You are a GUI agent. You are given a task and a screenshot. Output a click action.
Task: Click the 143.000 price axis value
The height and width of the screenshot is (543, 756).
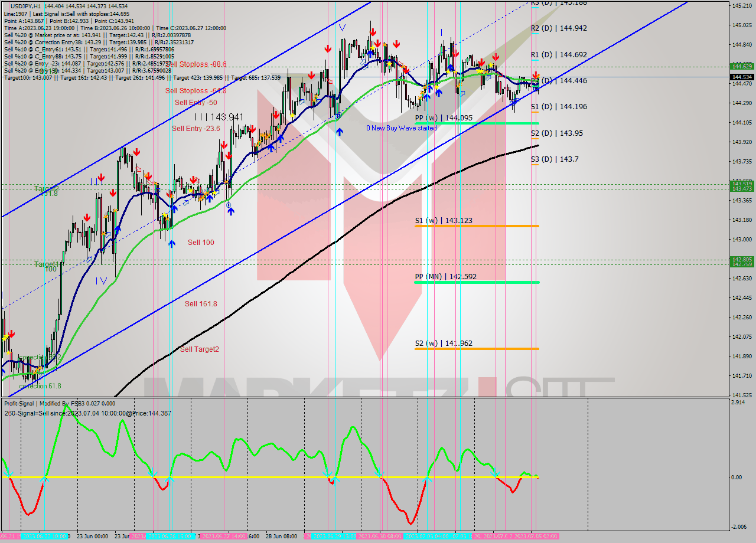pos(741,239)
